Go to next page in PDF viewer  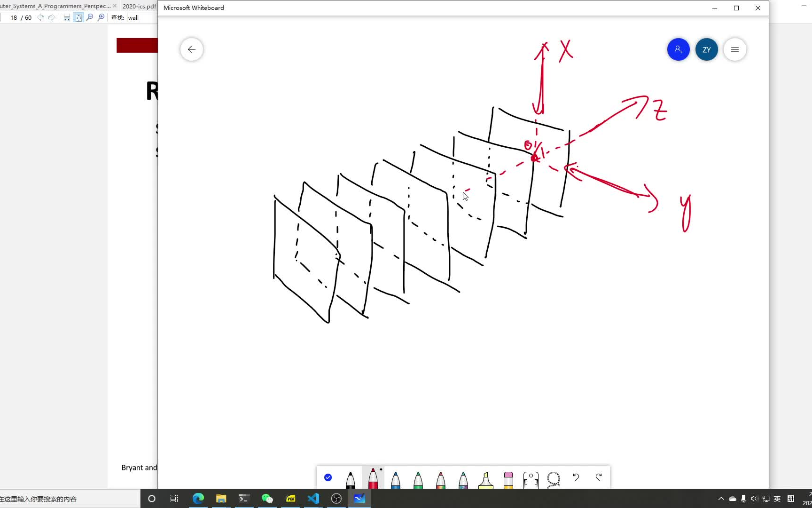point(52,17)
